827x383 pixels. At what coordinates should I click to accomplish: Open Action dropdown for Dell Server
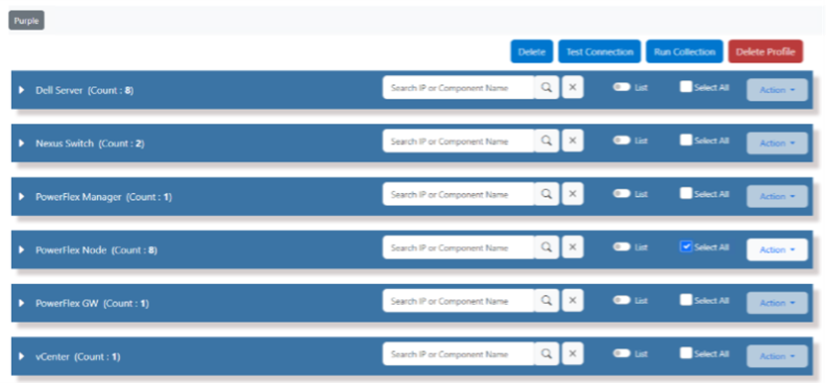tap(777, 90)
